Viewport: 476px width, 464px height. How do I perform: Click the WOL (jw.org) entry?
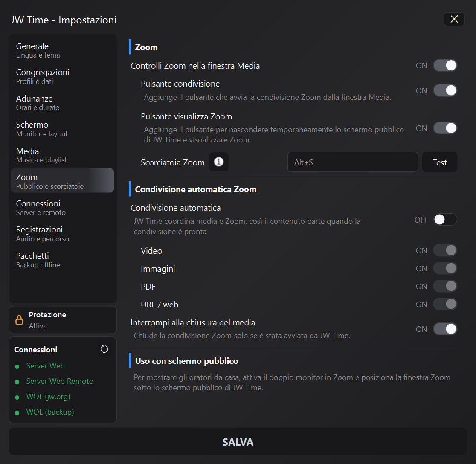tap(48, 397)
